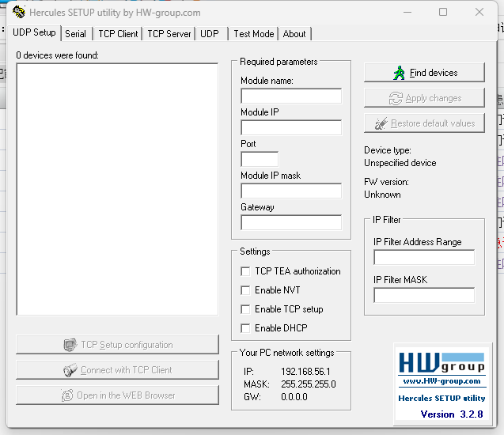The height and width of the screenshot is (435, 504).
Task: Click the 'Unspecified device' text
Action: 400,163
